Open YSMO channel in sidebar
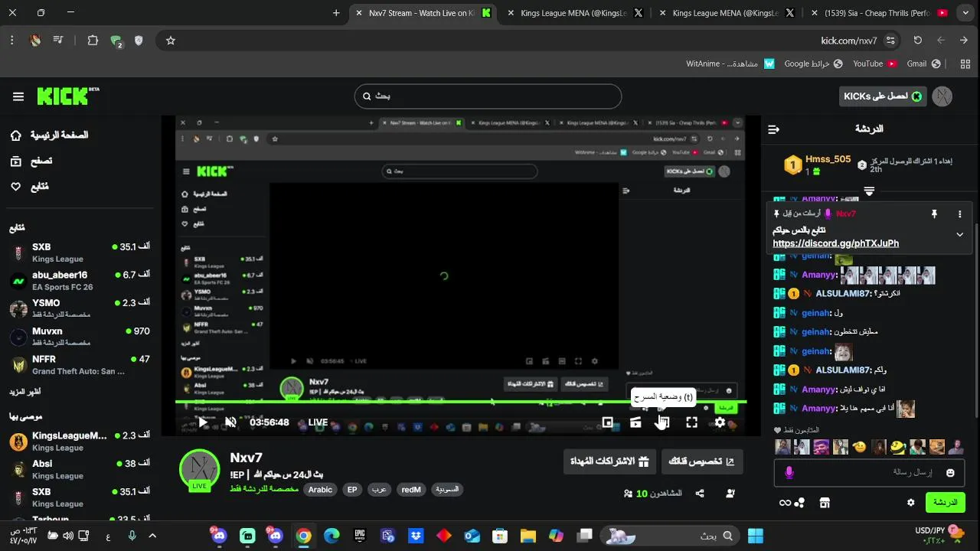 tap(81, 308)
